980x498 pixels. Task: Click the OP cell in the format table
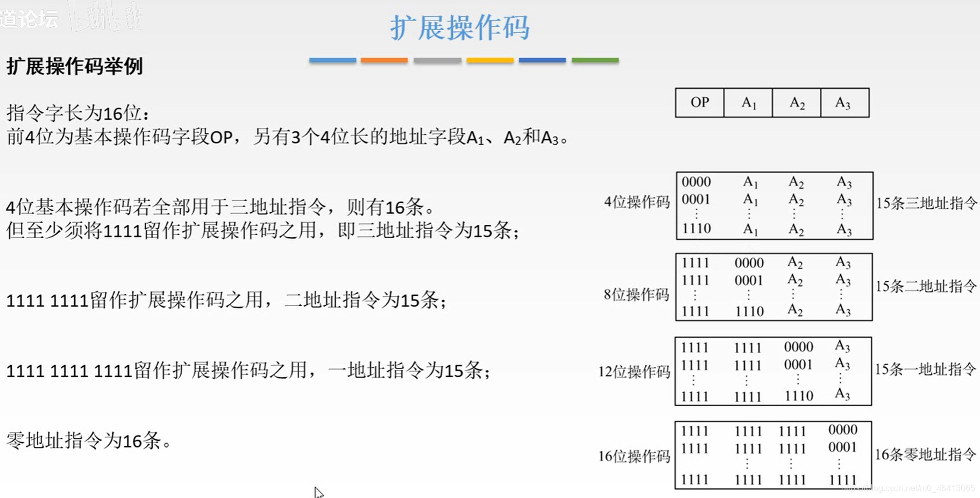tap(700, 103)
